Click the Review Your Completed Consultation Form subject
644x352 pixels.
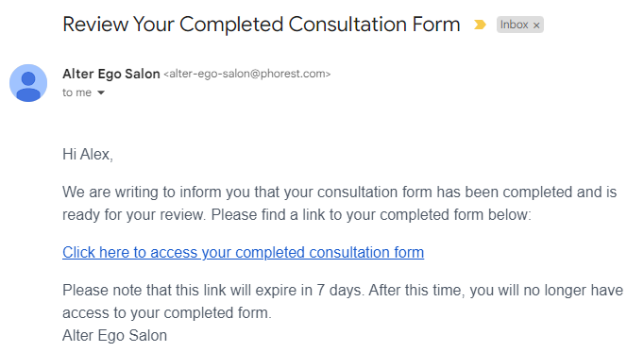pyautogui.click(x=262, y=25)
